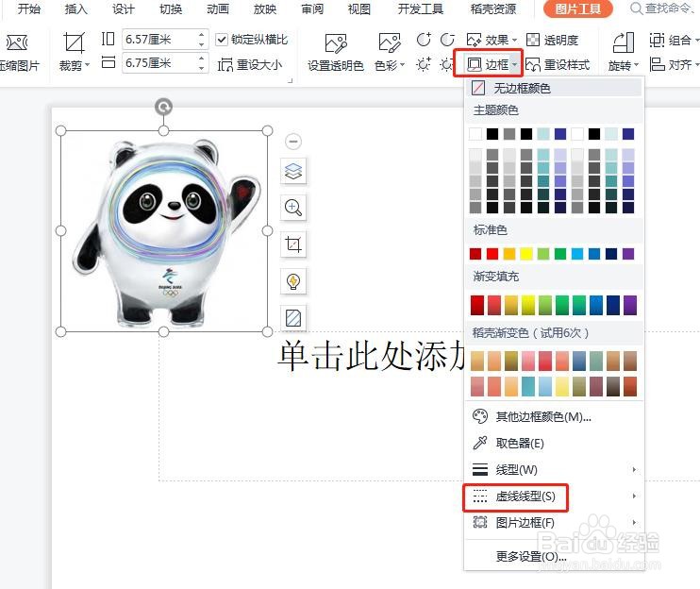Click Reset Size (重设大小) button
The image size is (700, 589).
click(250, 65)
